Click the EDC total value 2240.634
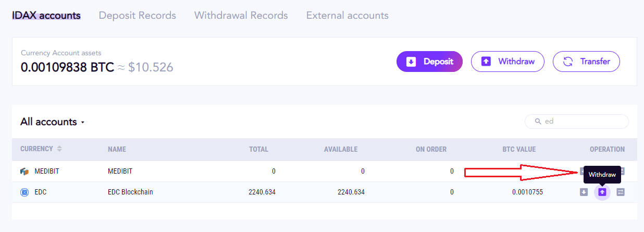 262,192
